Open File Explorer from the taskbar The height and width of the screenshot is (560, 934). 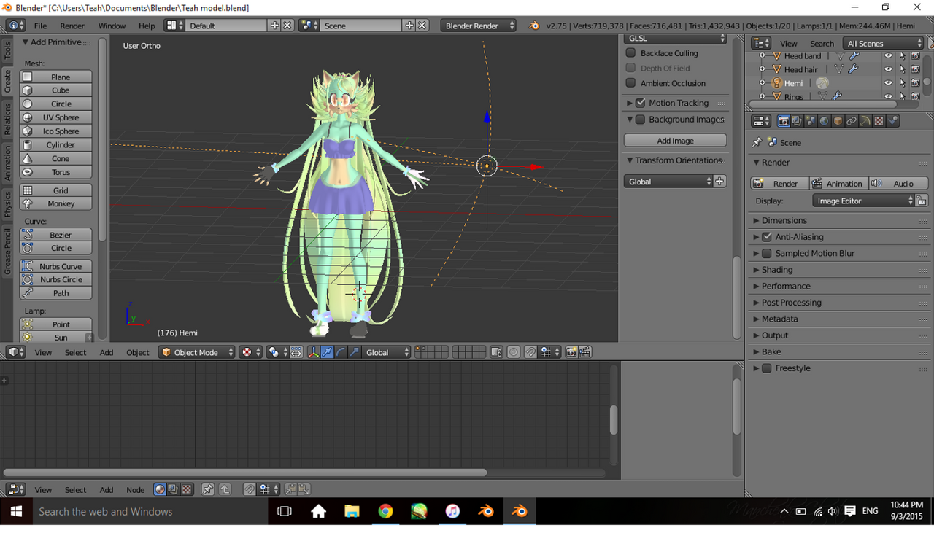pos(352,511)
